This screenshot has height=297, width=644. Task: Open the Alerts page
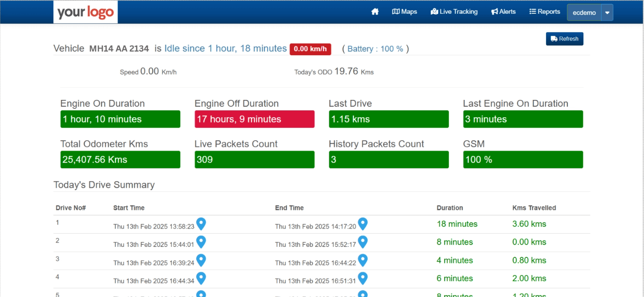point(503,12)
